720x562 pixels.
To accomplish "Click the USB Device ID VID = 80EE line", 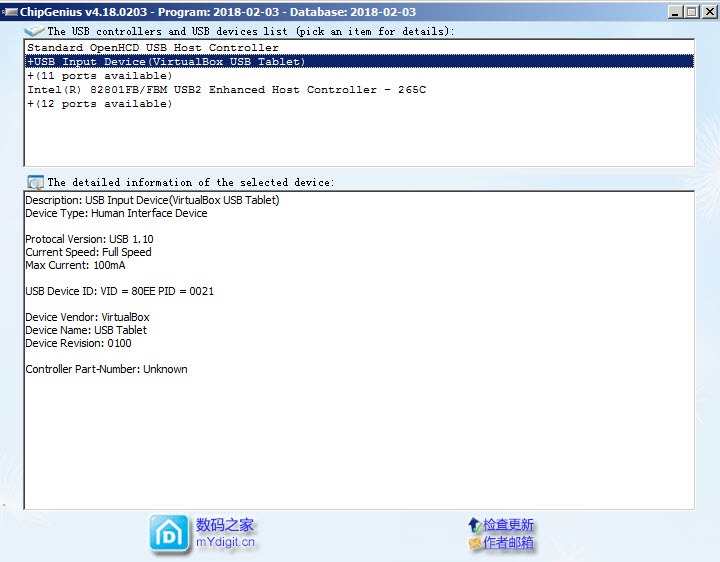I will click(x=119, y=291).
